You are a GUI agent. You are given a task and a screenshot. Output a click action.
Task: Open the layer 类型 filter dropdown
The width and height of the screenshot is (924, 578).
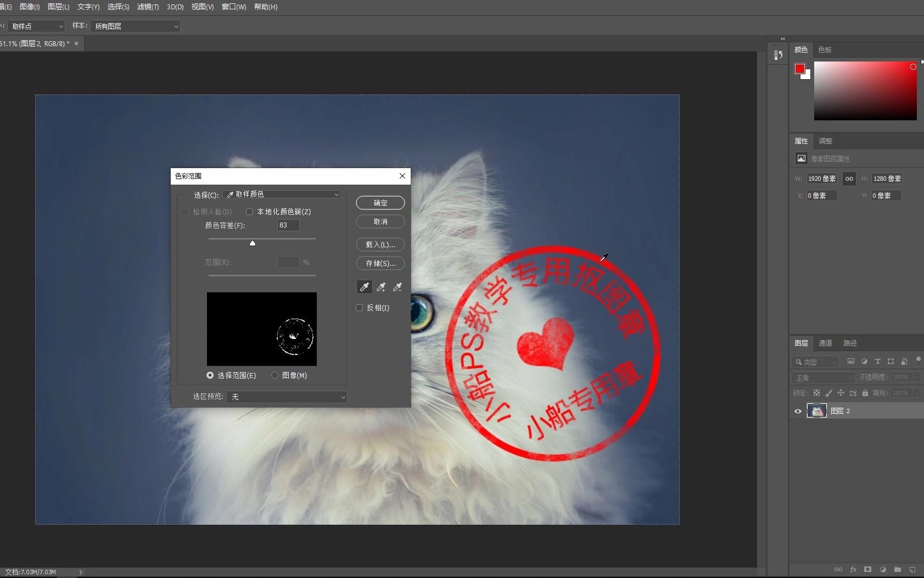pos(815,362)
